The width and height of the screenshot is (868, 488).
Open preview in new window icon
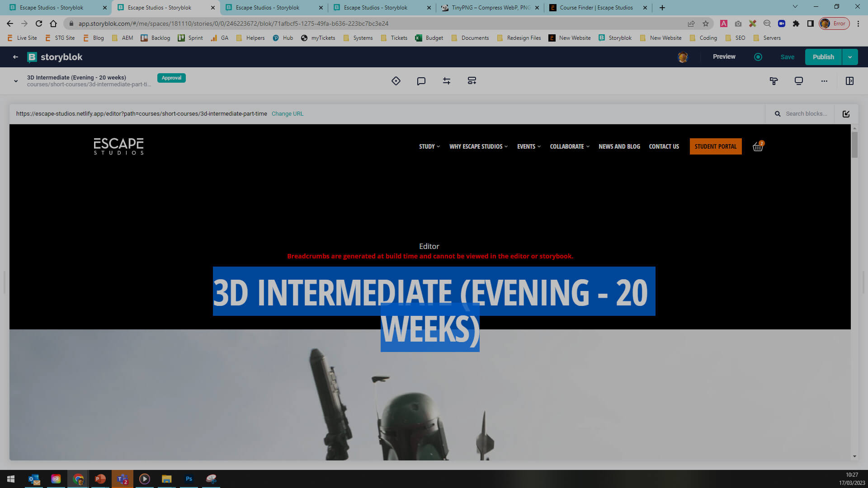pos(846,114)
